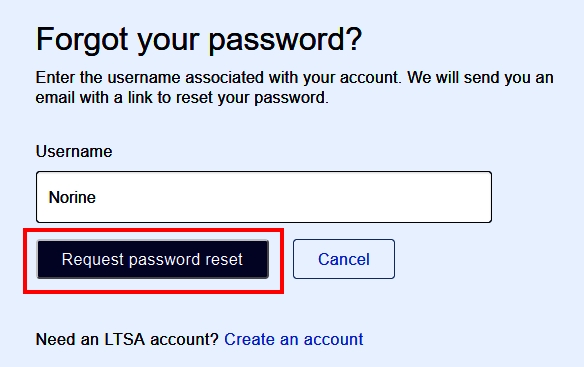Focus the Username input field
The height and width of the screenshot is (367, 584).
[264, 197]
